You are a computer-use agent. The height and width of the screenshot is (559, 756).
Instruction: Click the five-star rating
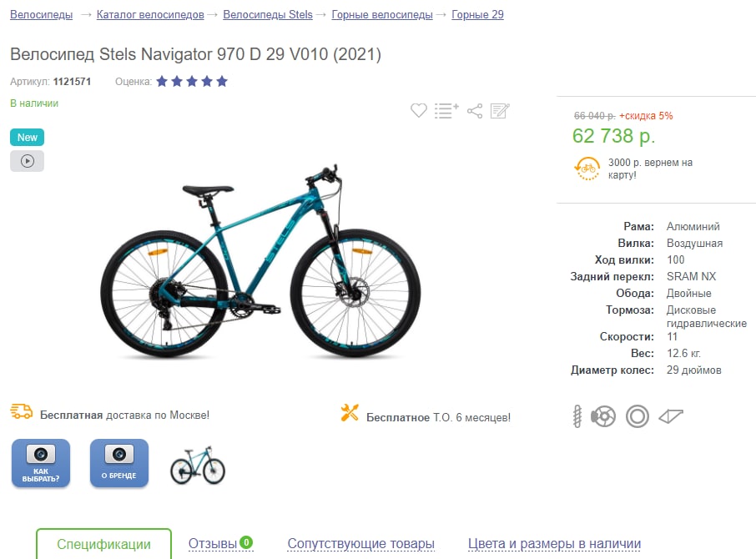coord(192,82)
